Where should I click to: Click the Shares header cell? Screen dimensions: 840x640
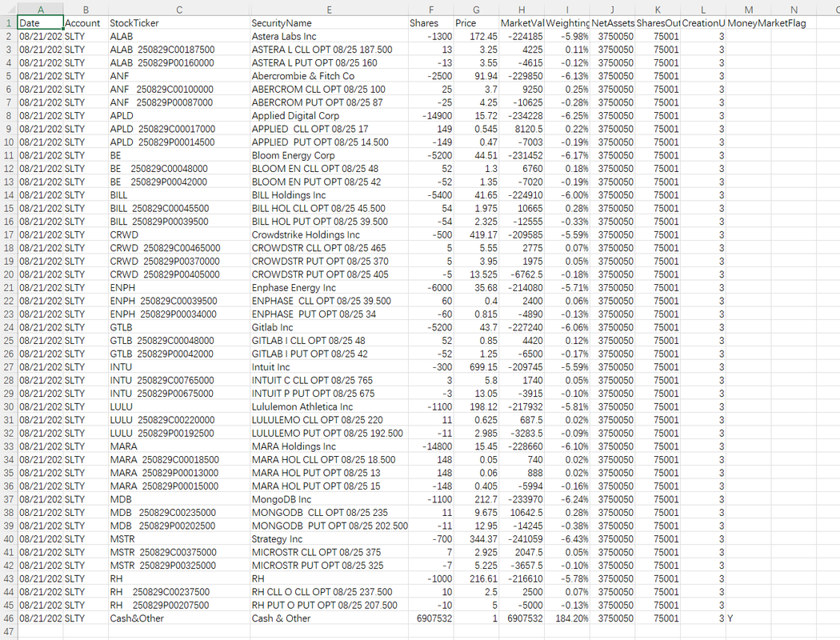click(430, 23)
